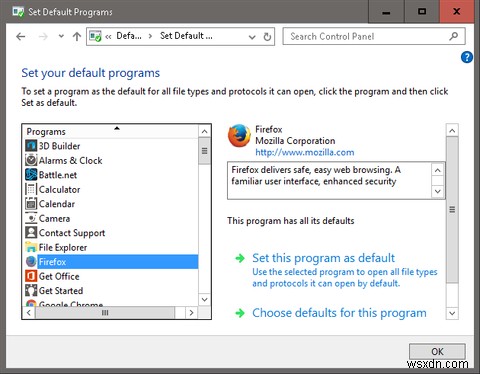Click programs list scroll left arrow
Viewport: 480px width, 374px height.
pyautogui.click(x=29, y=313)
